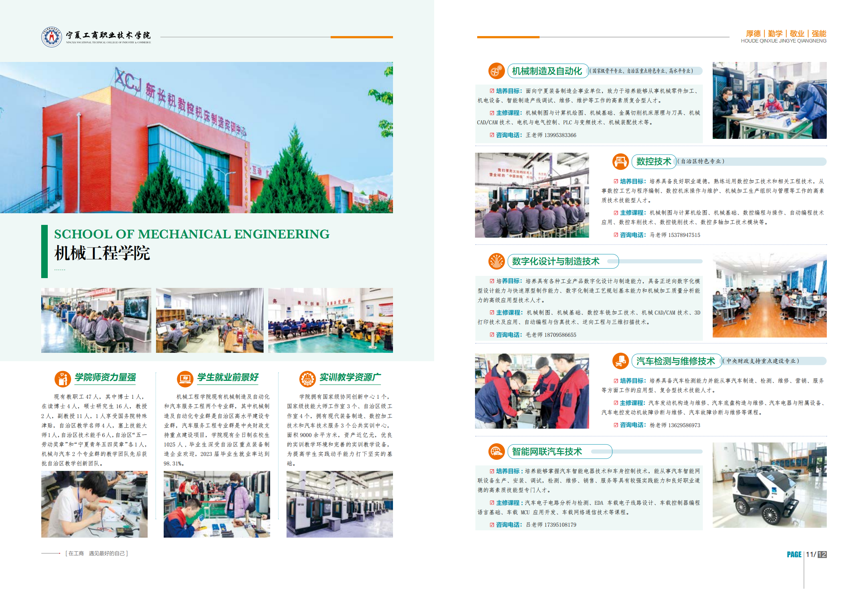868x589 pixels.
Task: Click phone number 18709586655 for 毛老师
Action: click(x=560, y=335)
